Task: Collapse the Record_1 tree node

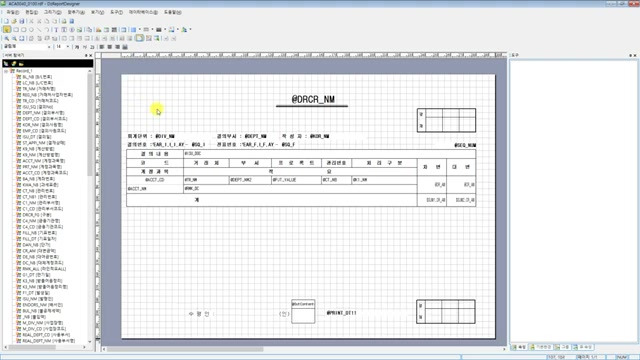Action: [6, 71]
